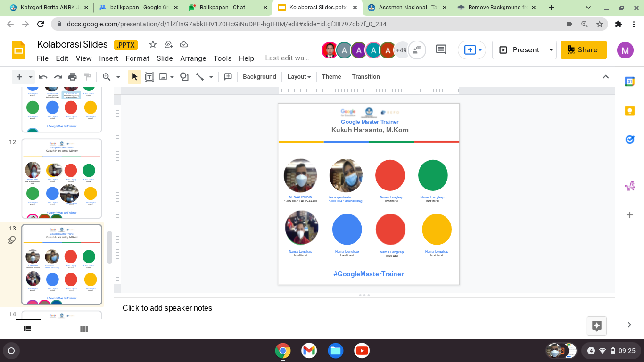Select the Text box tool
This screenshot has height=362, width=644.
pos(149,77)
